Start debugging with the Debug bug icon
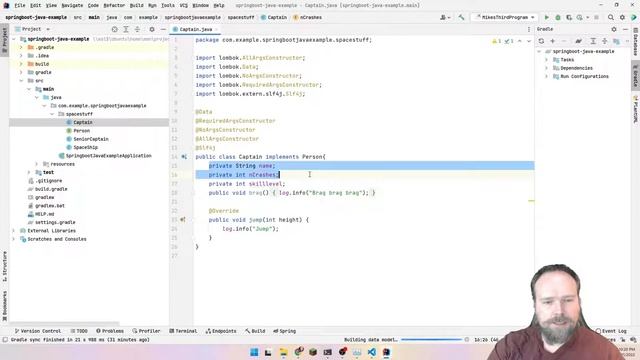 tap(558, 18)
